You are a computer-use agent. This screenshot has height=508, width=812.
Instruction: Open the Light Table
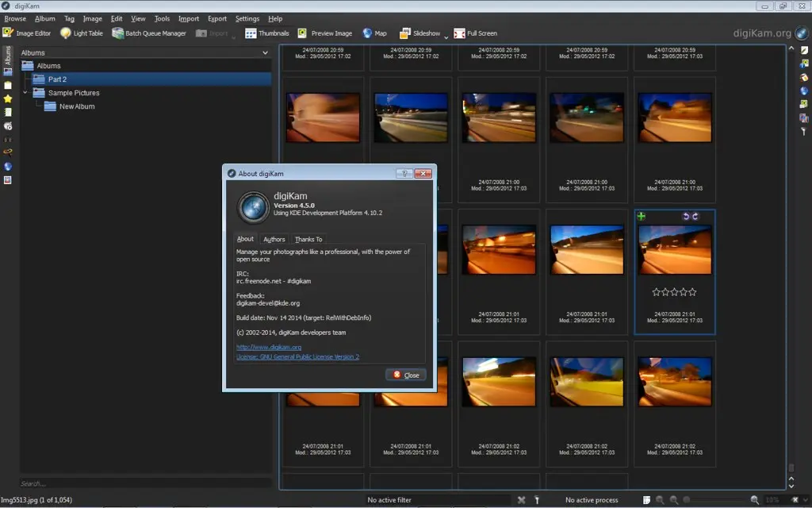tap(82, 33)
